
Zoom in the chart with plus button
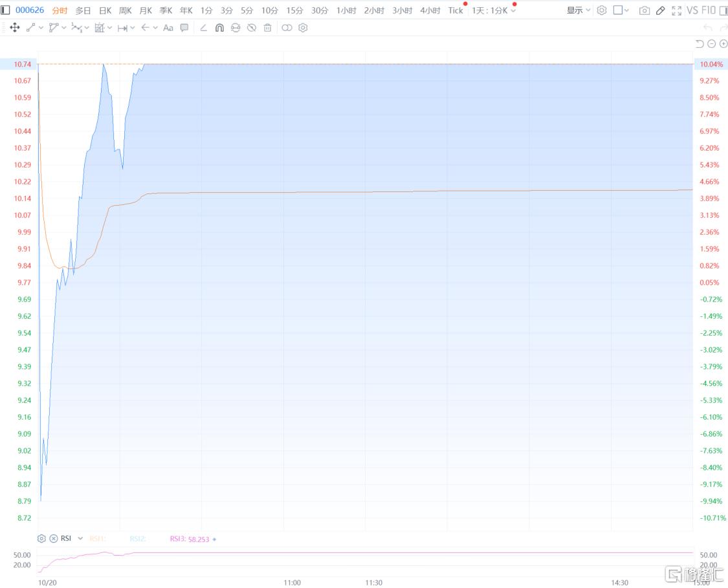pyautogui.click(x=723, y=43)
